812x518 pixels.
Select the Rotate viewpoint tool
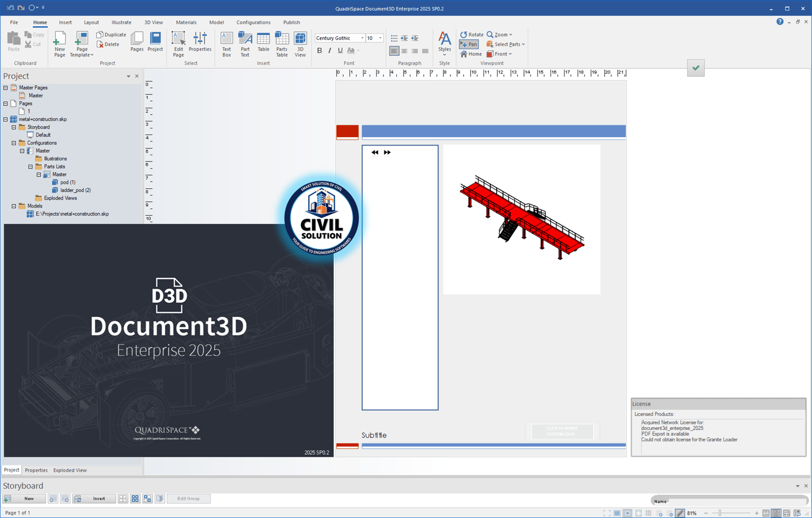tap(472, 35)
